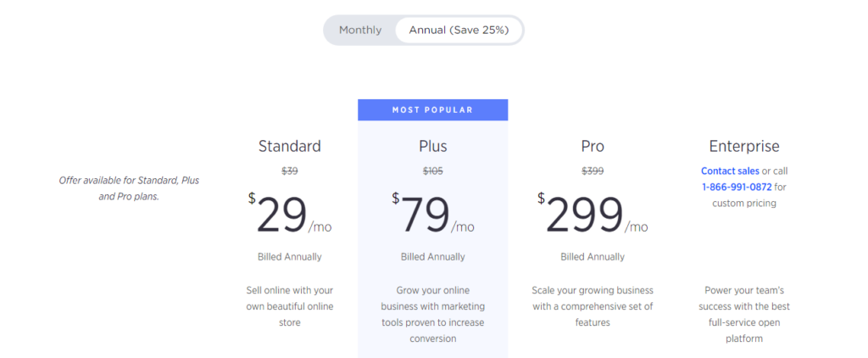Viewport: 868px width, 358px height.
Task: Switch billing toggle to Monthly
Action: (360, 31)
